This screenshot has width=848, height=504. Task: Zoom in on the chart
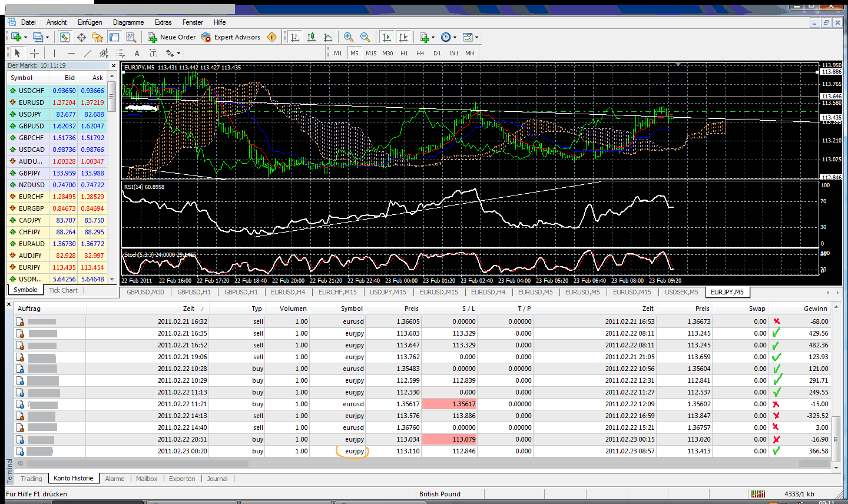pos(347,37)
